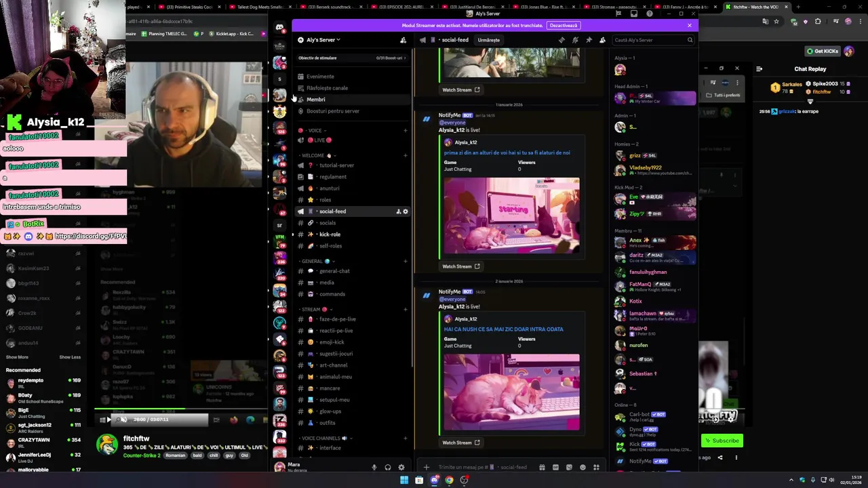Open the faze-de-pe-live channel

[352, 319]
